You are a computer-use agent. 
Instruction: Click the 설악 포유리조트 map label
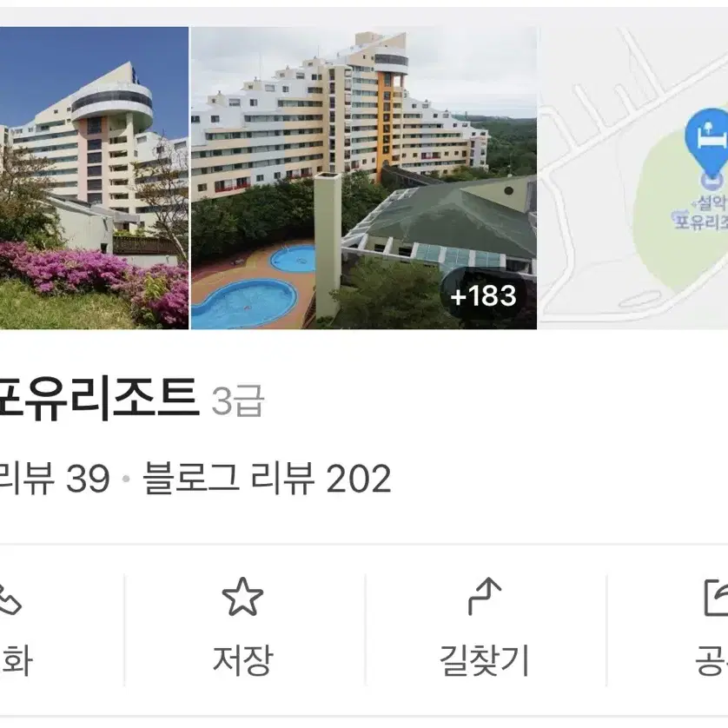click(x=701, y=213)
